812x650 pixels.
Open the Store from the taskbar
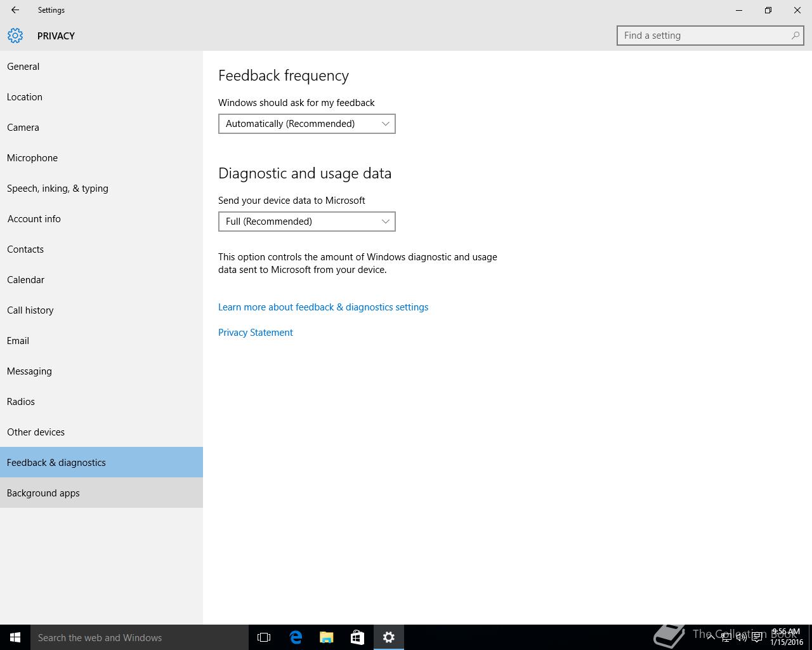coord(358,637)
